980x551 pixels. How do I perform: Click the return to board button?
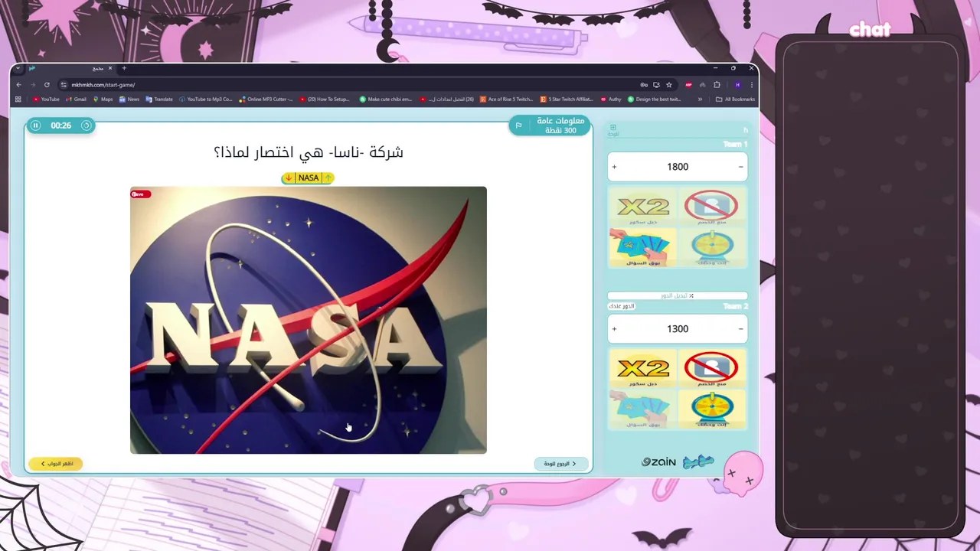pyautogui.click(x=560, y=464)
